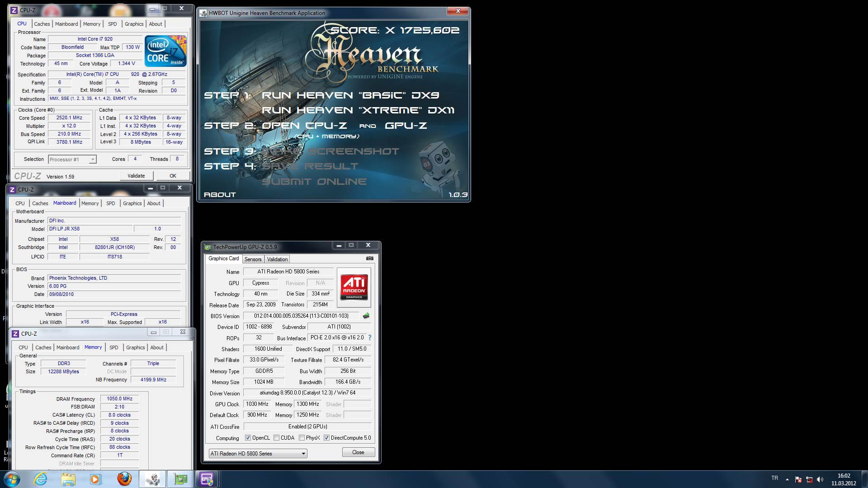Switch to HWBOT Heaven robot taskbar icon
The width and height of the screenshot is (868, 488).
pos(152,479)
